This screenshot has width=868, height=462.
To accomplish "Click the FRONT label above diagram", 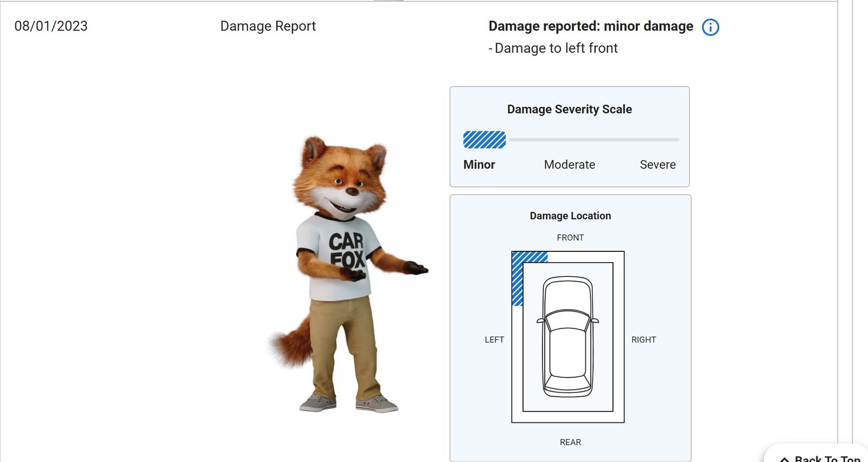I will point(570,238).
